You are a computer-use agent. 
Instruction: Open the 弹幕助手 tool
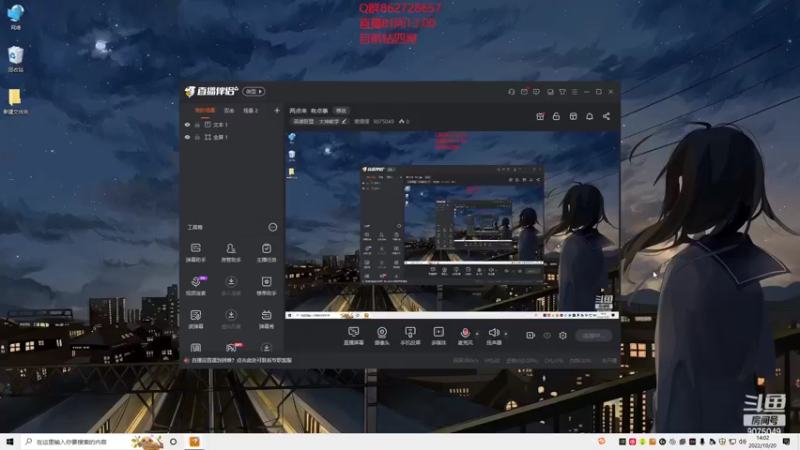tap(195, 252)
